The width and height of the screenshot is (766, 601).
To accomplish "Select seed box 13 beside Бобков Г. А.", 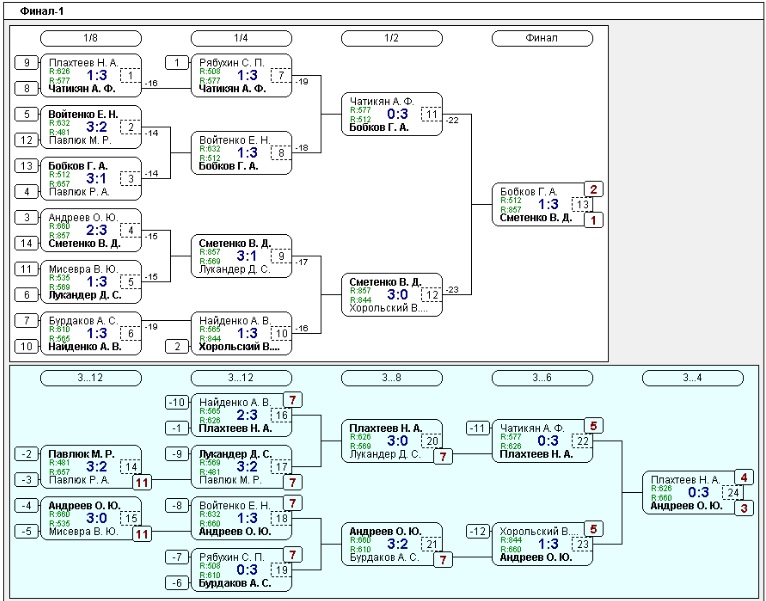I will 26,166.
